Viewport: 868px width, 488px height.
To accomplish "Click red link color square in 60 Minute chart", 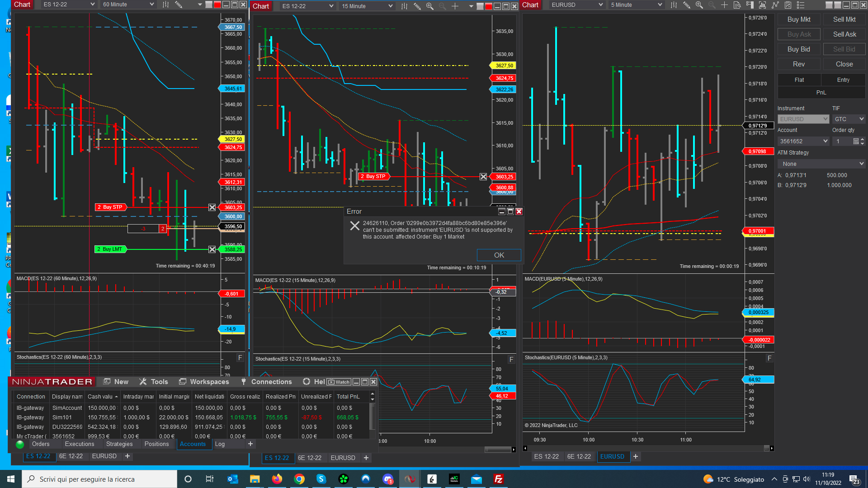I will pos(217,5).
